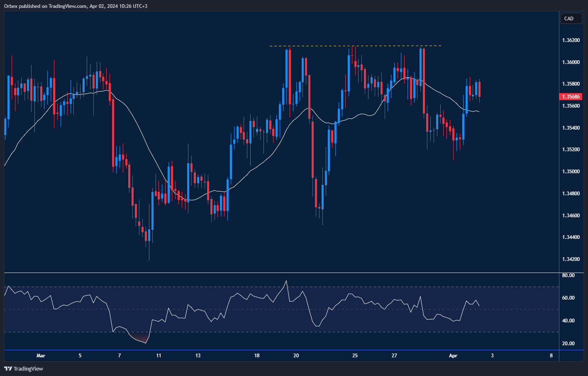Click the red current price tag 1.35686
588x376 pixels.
click(x=570, y=96)
